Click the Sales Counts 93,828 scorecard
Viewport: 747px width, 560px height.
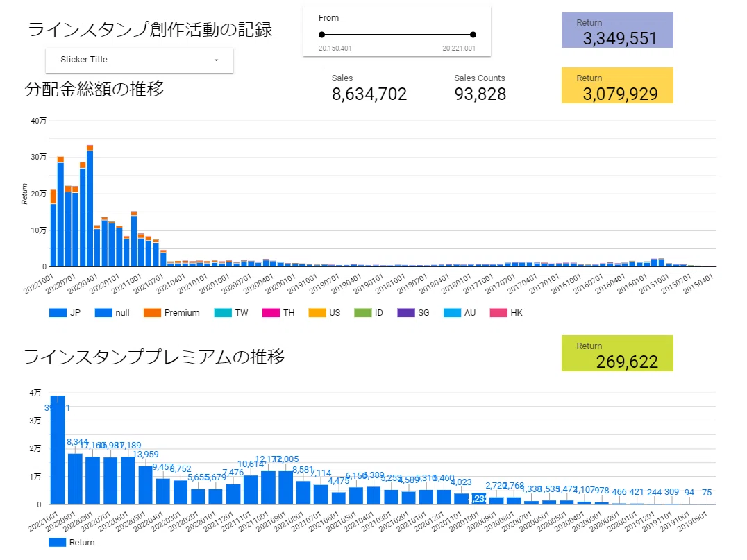point(480,88)
